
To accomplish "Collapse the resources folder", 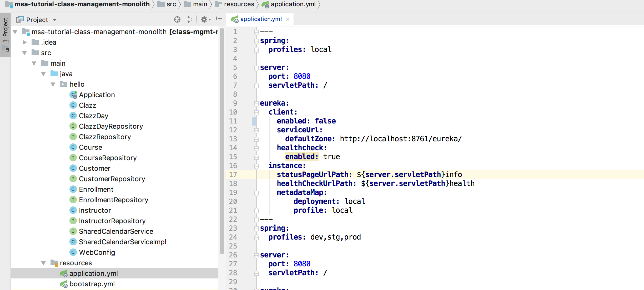I will 44,263.
